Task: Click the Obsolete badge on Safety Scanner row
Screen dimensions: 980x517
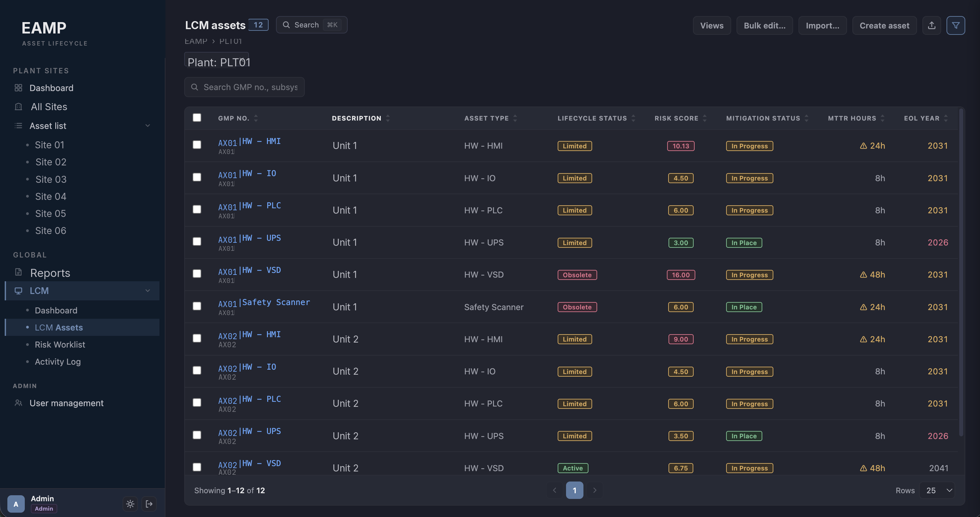Action: [x=577, y=307]
